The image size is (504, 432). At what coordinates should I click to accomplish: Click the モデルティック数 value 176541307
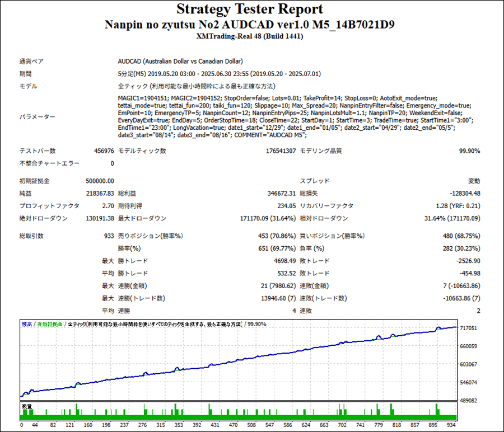point(281,151)
